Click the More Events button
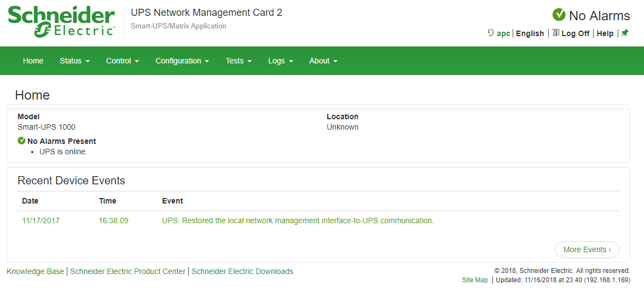Screen dimensions: 644x291 coord(587,249)
